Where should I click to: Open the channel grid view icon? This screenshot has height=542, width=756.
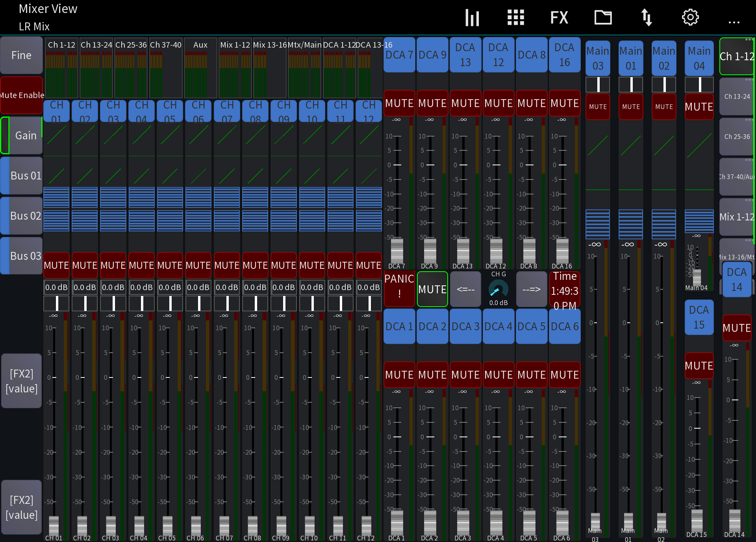tap(516, 17)
